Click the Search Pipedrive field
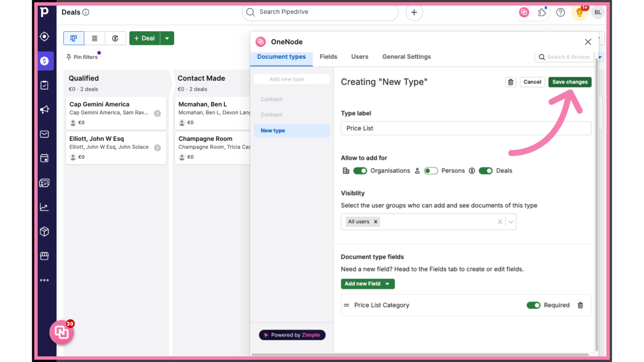The width and height of the screenshot is (644, 362). click(x=320, y=12)
